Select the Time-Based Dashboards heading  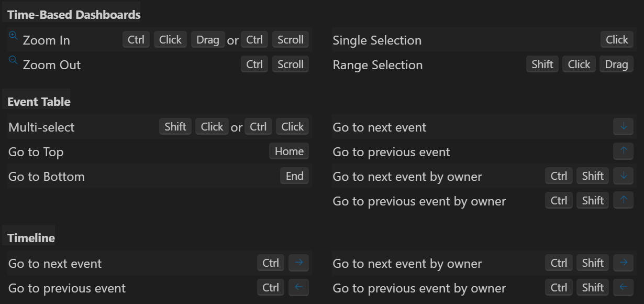(x=74, y=15)
